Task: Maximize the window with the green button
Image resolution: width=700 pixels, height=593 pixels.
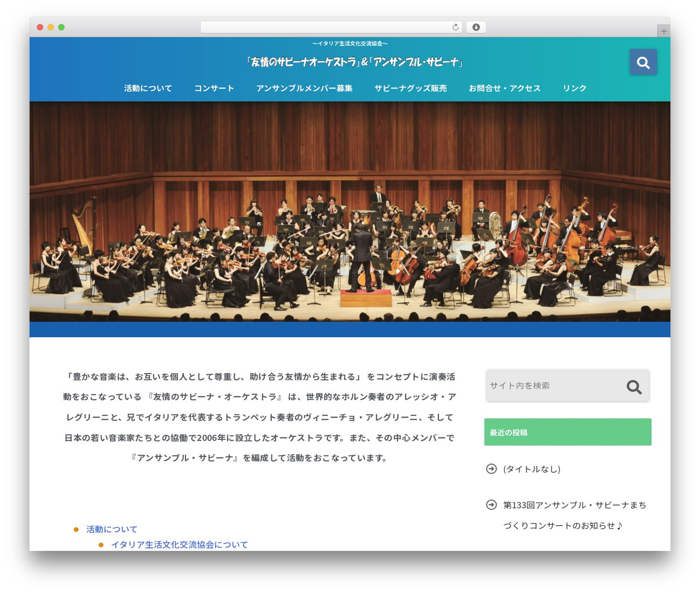Action: (x=61, y=27)
